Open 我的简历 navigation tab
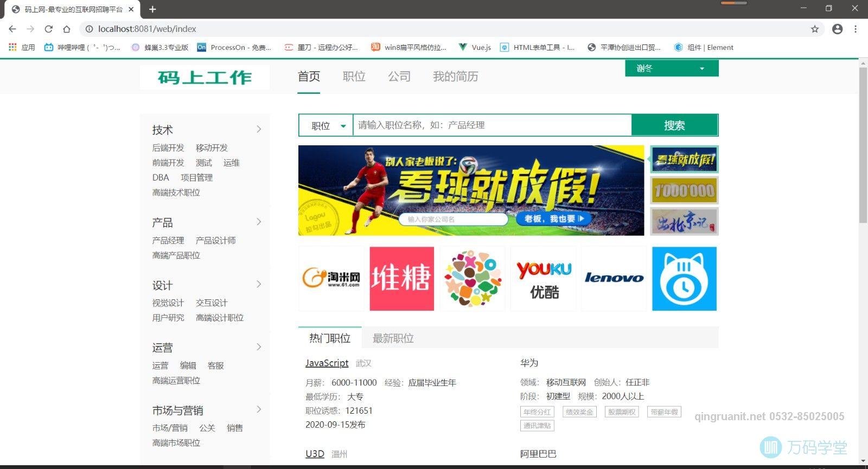The image size is (868, 469). click(456, 76)
